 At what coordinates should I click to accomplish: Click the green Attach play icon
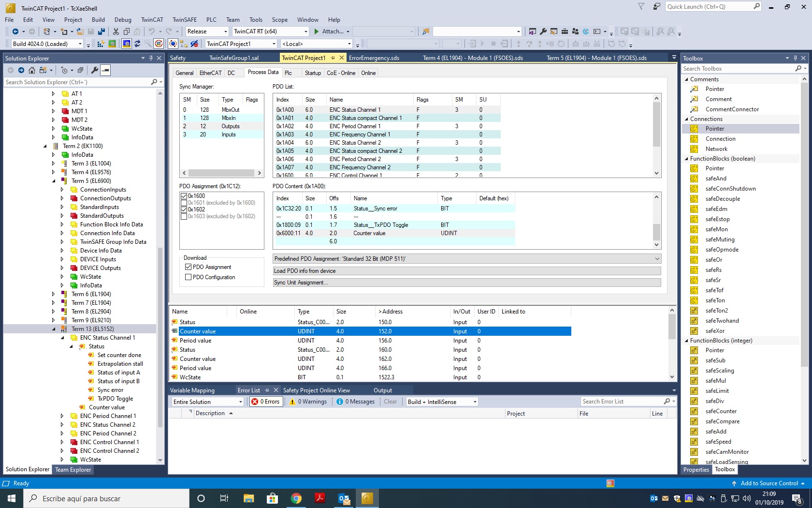(317, 31)
